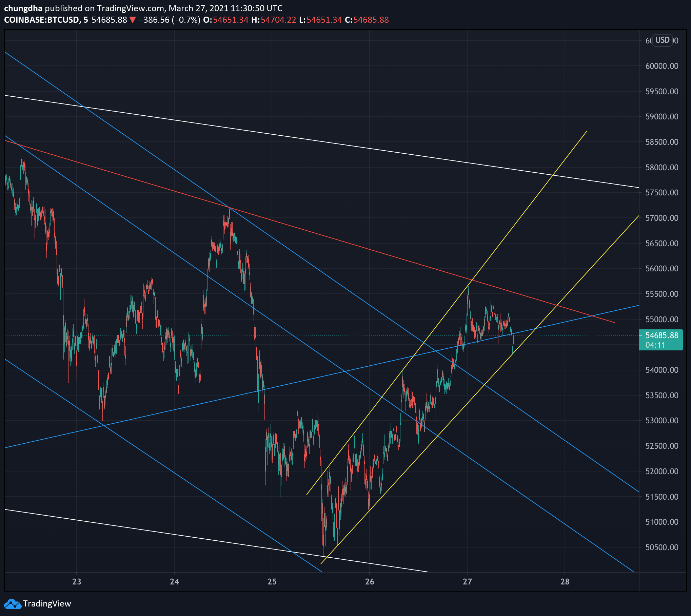Click the price axis label 52000.00
Viewport: 691px width, 616px height.
click(662, 471)
